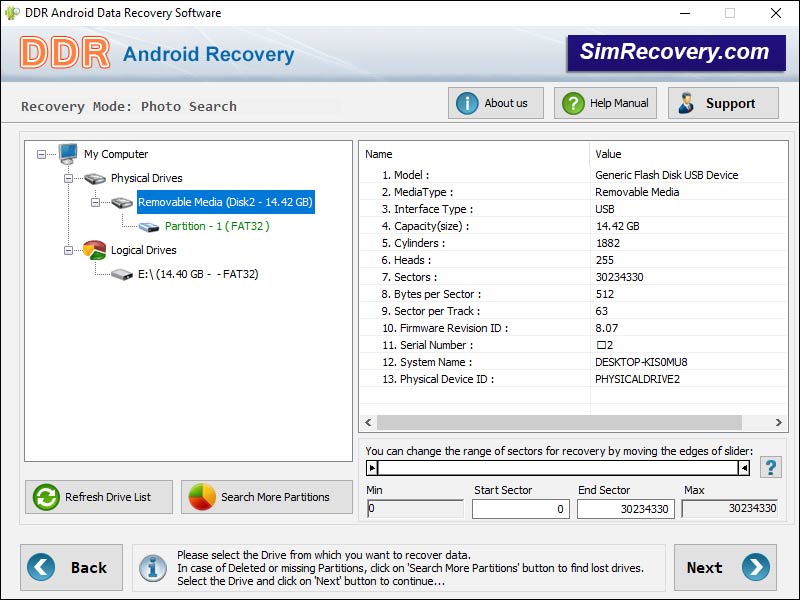Click Next to continue
This screenshot has width=800, height=600.
coord(726,567)
